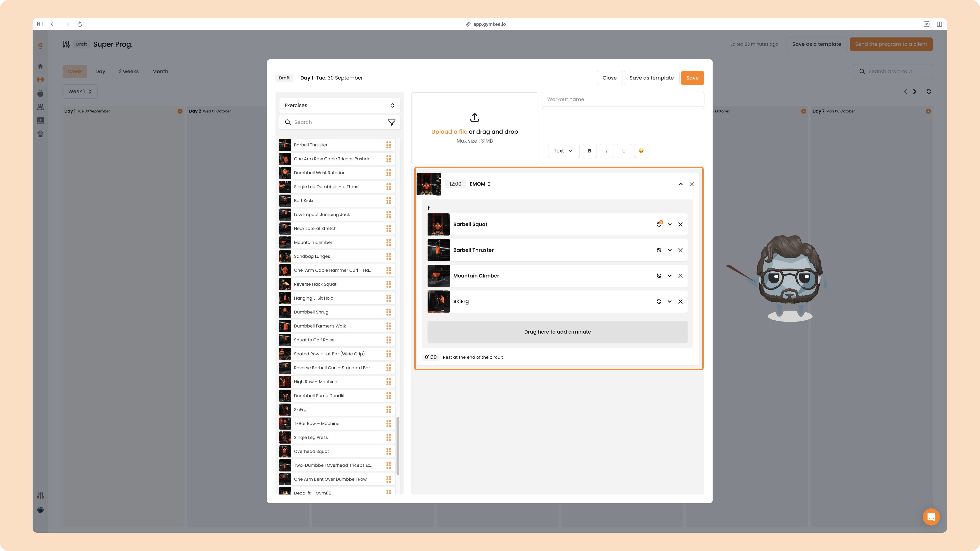
Task: Click the swap icon on Barbell Squat row
Action: click(x=659, y=224)
